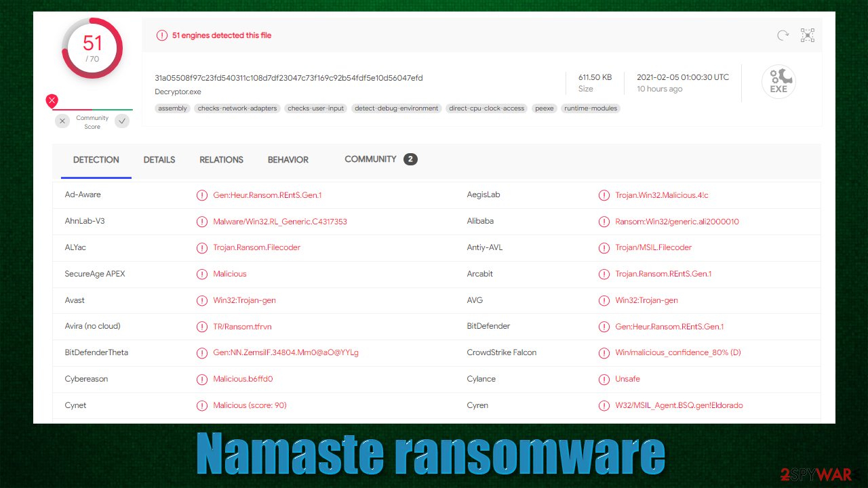
Task: Click the warning icon in the Alibaba row
Action: click(604, 222)
